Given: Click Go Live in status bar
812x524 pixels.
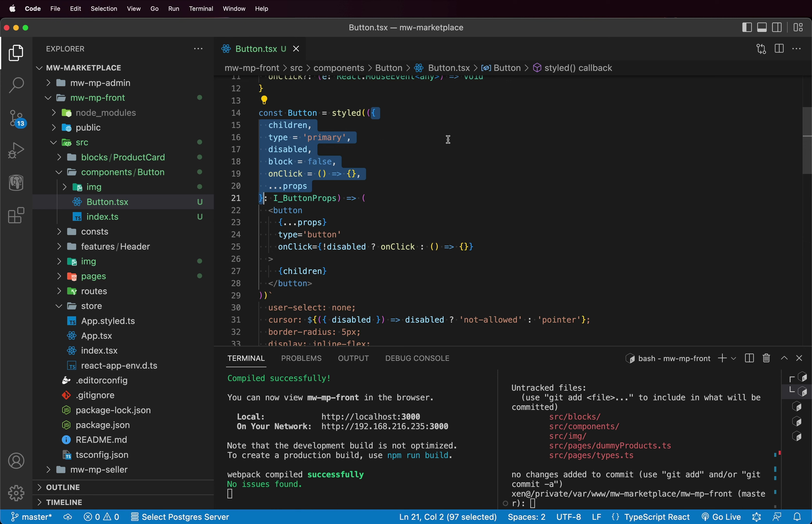Looking at the screenshot, I should coord(721,517).
